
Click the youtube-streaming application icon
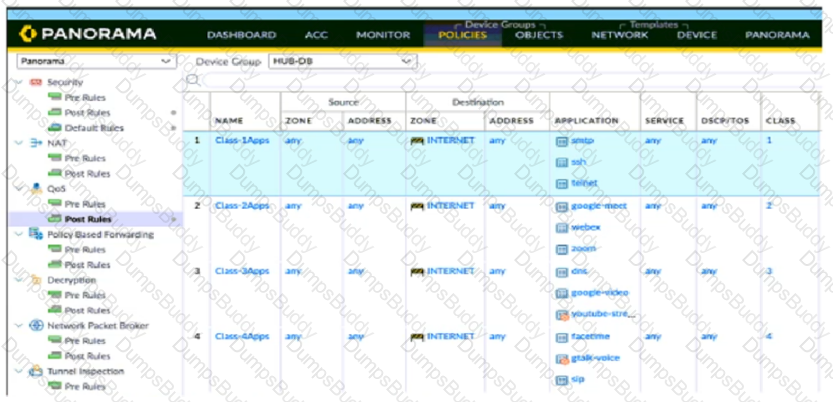(562, 315)
